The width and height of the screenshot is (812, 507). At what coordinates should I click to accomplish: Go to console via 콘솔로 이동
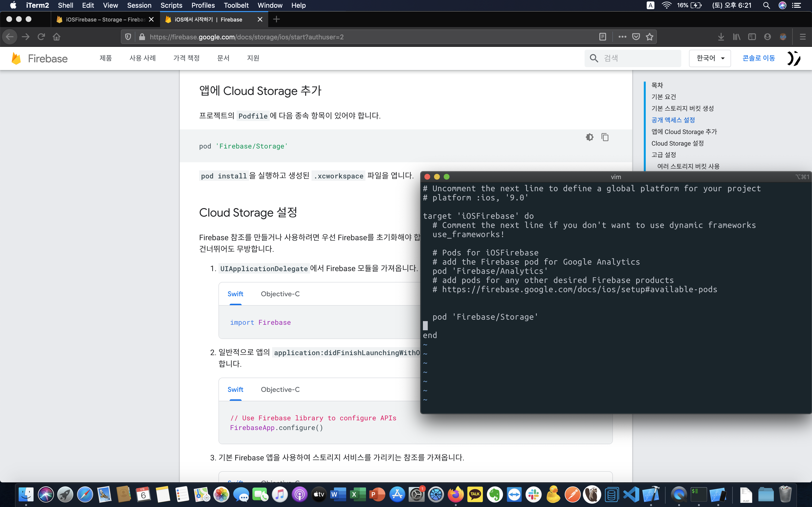(758, 58)
